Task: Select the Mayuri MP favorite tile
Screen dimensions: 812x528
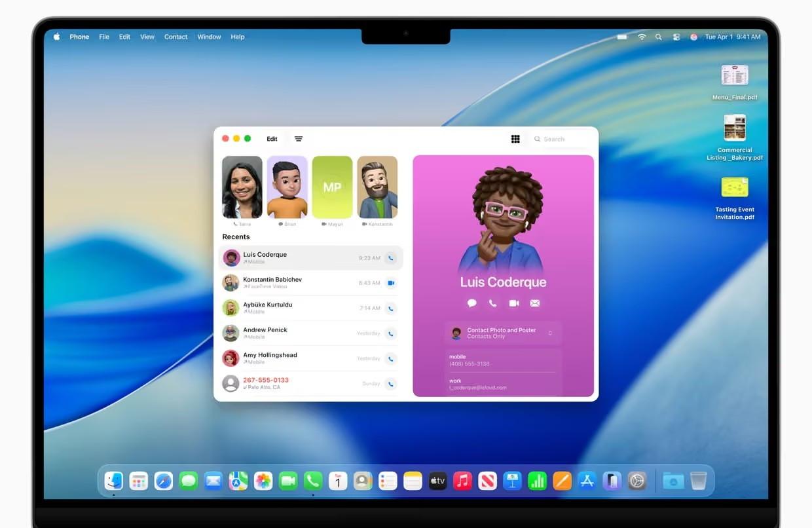Action: (x=332, y=187)
